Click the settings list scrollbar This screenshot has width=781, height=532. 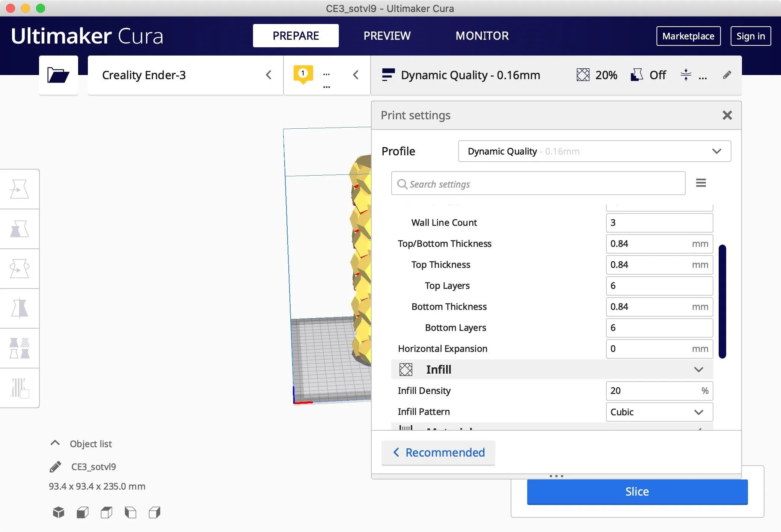(722, 302)
